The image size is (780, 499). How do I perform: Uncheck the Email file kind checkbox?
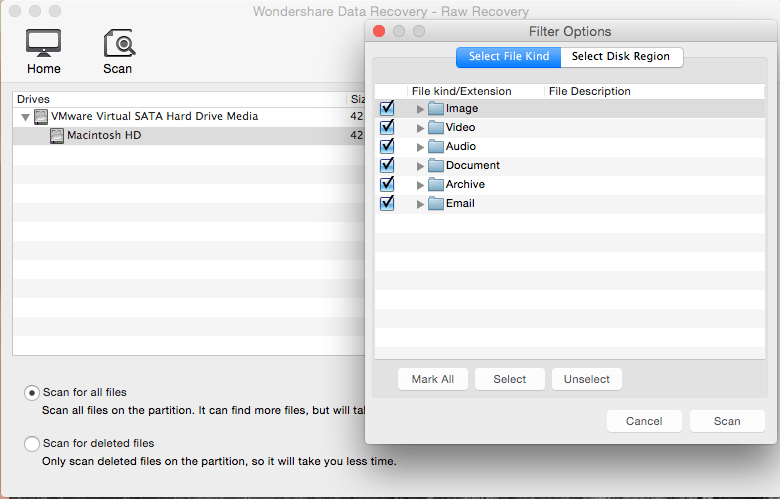pyautogui.click(x=387, y=203)
